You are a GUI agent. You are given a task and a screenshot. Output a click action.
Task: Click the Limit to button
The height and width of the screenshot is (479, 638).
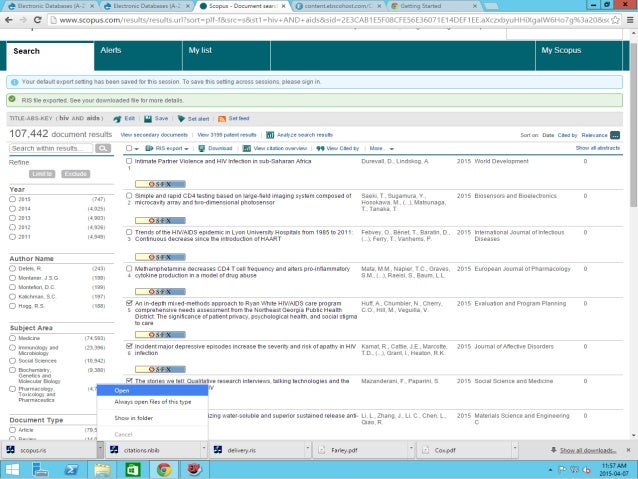click(x=42, y=174)
